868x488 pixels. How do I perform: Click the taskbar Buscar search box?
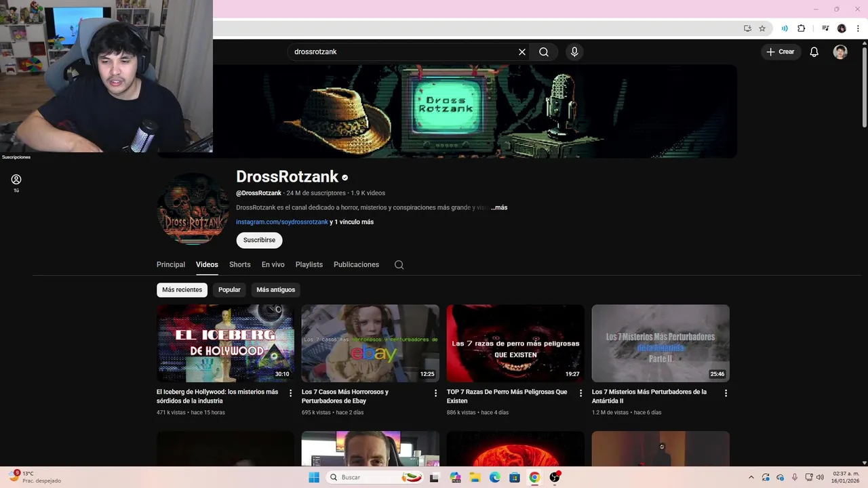point(375,477)
